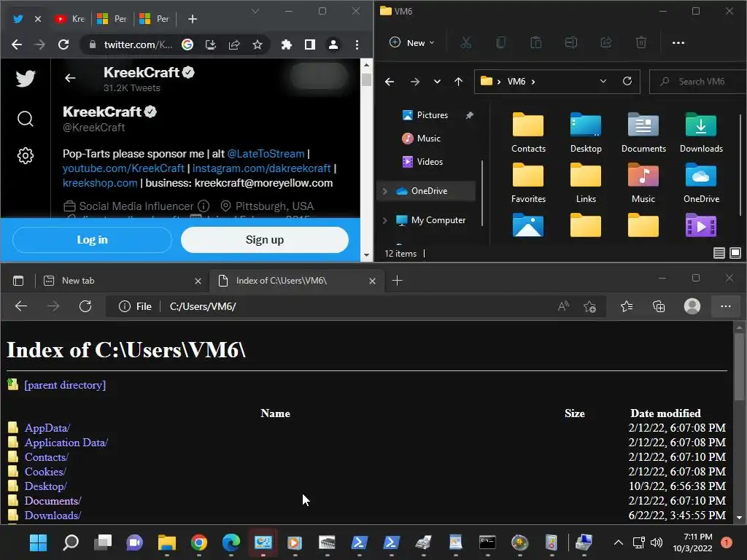Open File Explorer See more ellipsis

click(x=678, y=43)
